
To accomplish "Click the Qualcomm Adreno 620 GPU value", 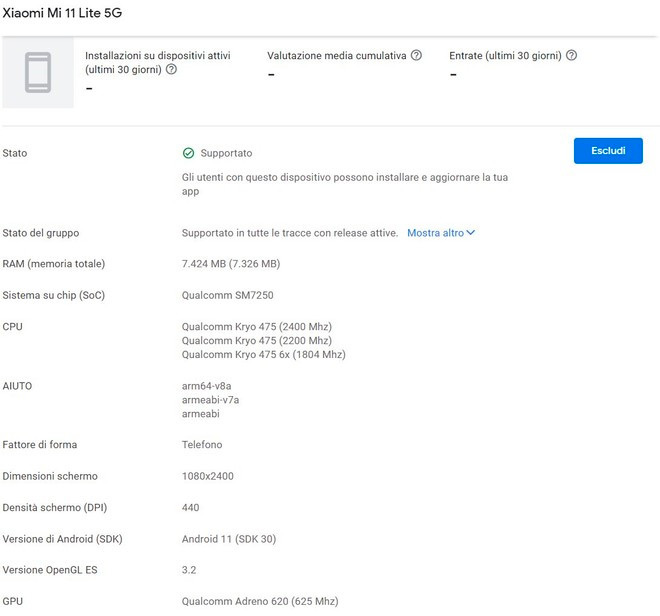I will 260,601.
